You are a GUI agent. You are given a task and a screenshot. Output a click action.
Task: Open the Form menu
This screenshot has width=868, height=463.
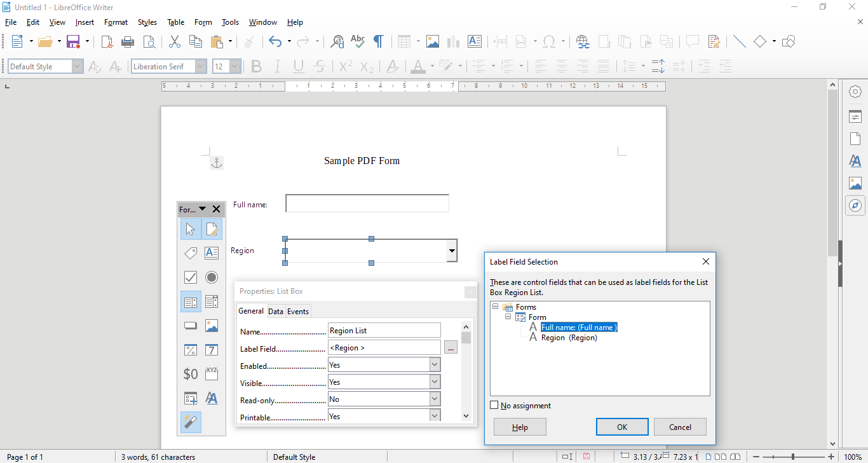(203, 22)
